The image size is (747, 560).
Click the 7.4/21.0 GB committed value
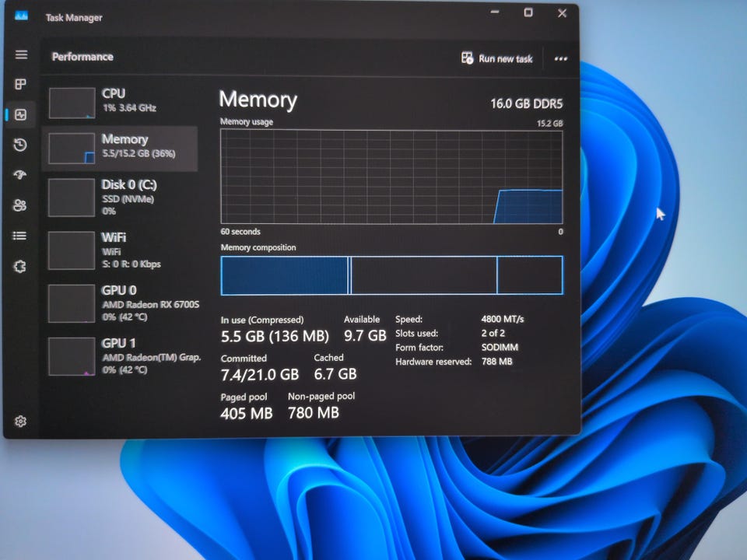(260, 375)
